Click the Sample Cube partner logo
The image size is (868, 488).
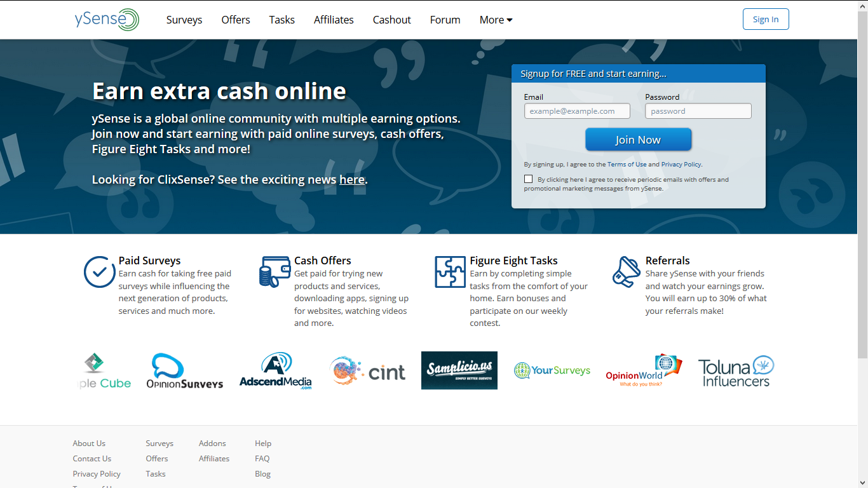pyautogui.click(x=104, y=371)
